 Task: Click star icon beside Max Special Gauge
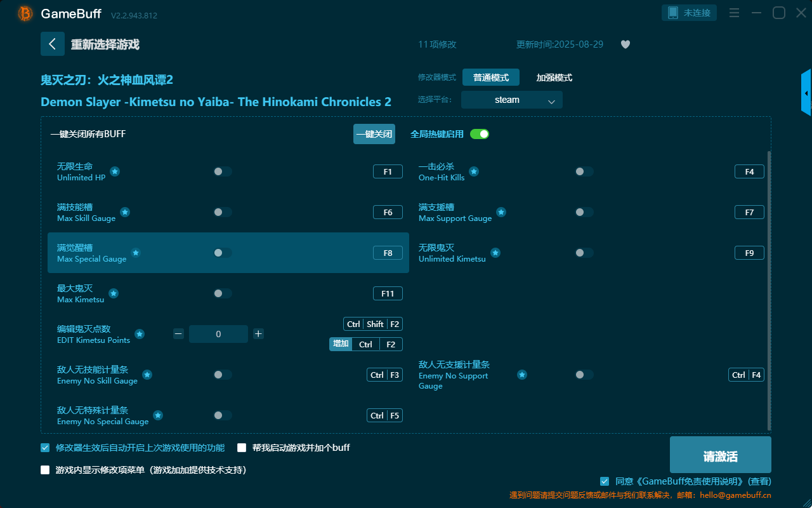click(135, 253)
